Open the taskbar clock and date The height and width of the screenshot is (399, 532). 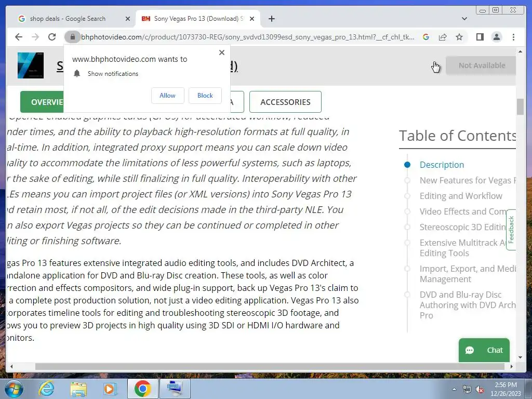click(x=506, y=389)
